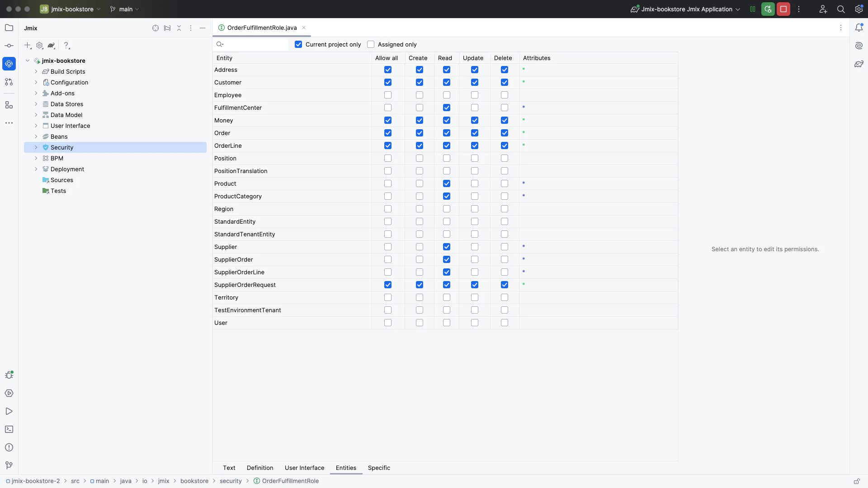Open IDE Settings with the gear icon

click(x=859, y=9)
